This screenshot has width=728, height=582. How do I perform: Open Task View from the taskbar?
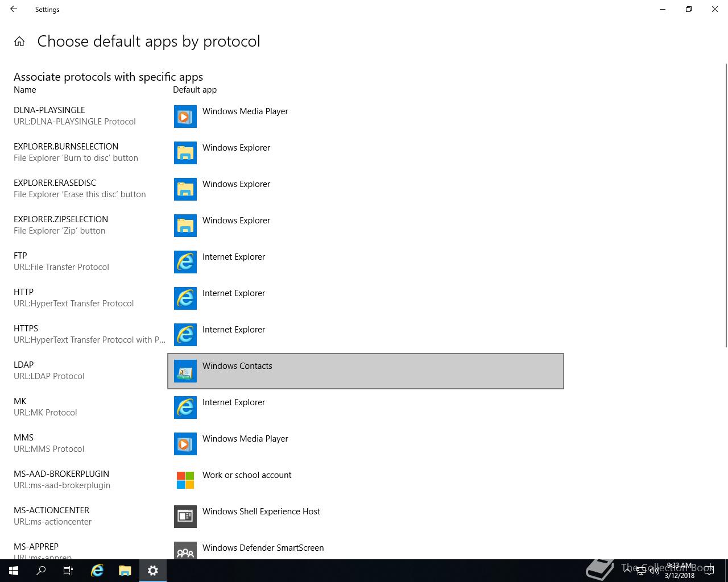tap(68, 571)
